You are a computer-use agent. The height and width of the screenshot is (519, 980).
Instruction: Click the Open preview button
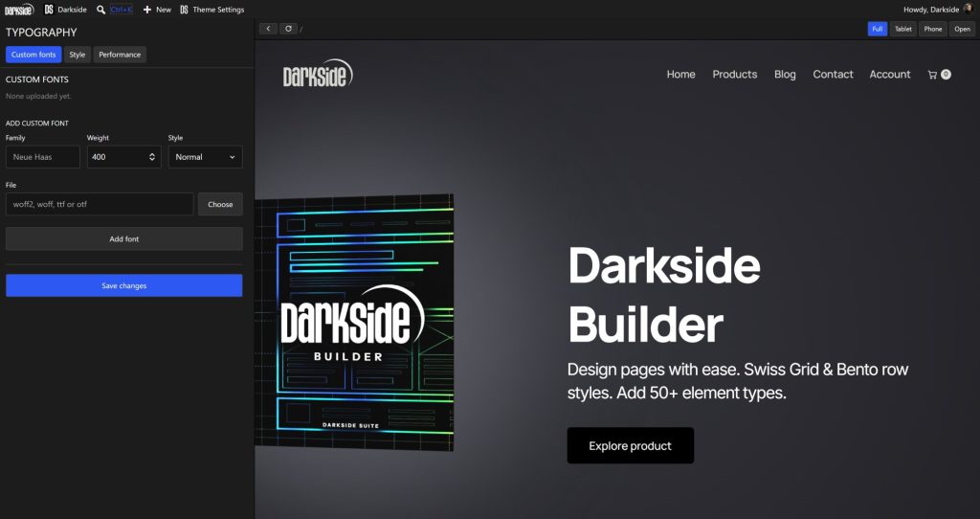[x=962, y=29]
